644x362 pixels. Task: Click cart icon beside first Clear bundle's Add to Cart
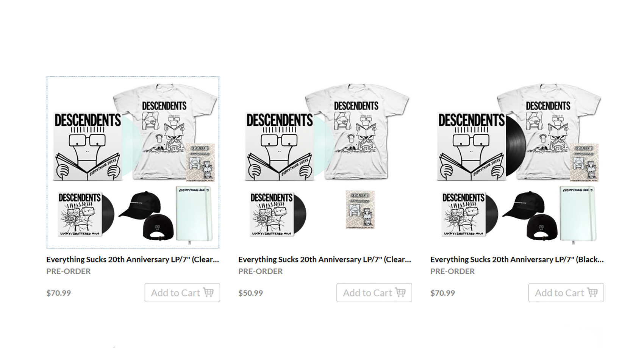pos(208,292)
